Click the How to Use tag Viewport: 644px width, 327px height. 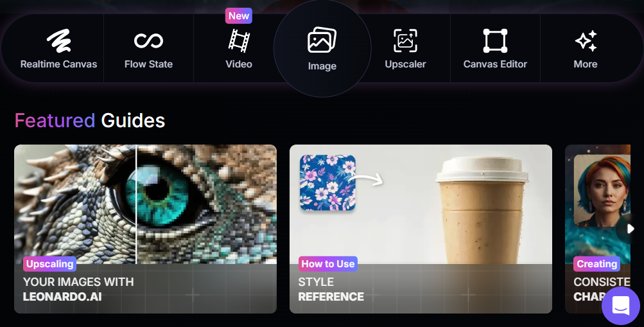coord(327,264)
